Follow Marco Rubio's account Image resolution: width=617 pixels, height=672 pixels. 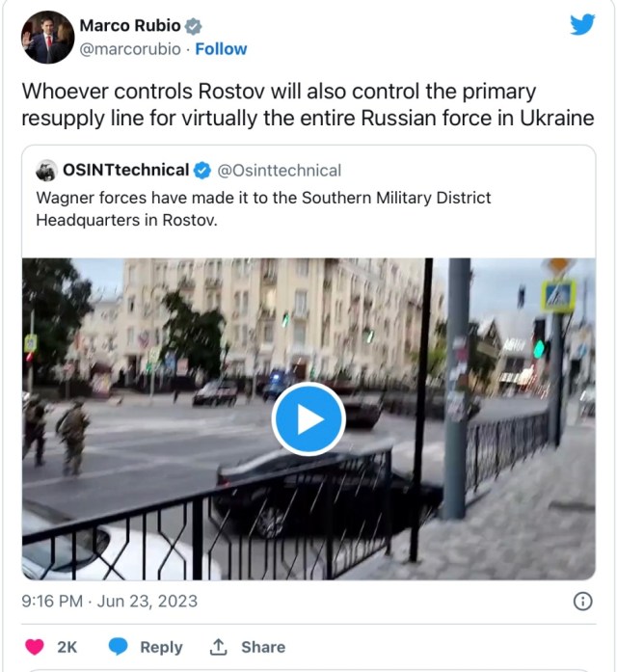coord(221,49)
